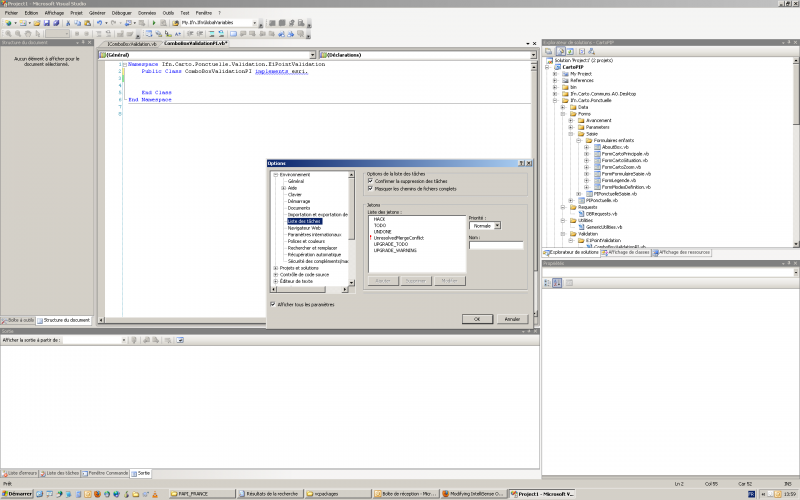This screenshot has height=500, width=800.
Task: Uncheck Afficher tous les paramètres
Action: coord(274,304)
